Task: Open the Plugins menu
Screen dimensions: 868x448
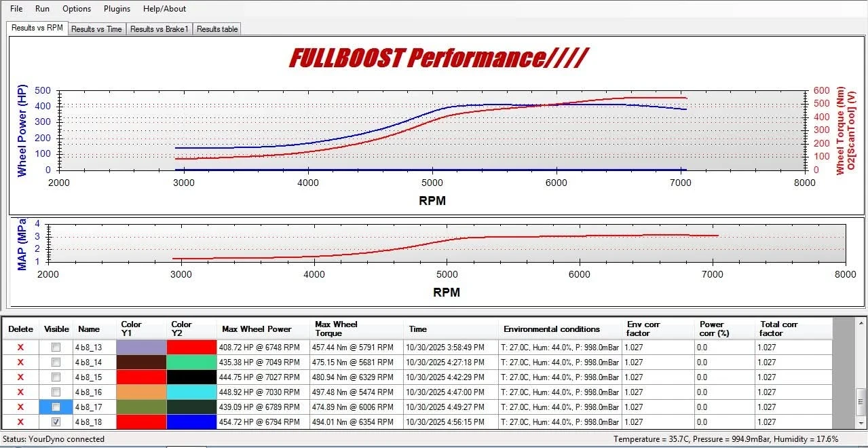Action: (x=117, y=9)
